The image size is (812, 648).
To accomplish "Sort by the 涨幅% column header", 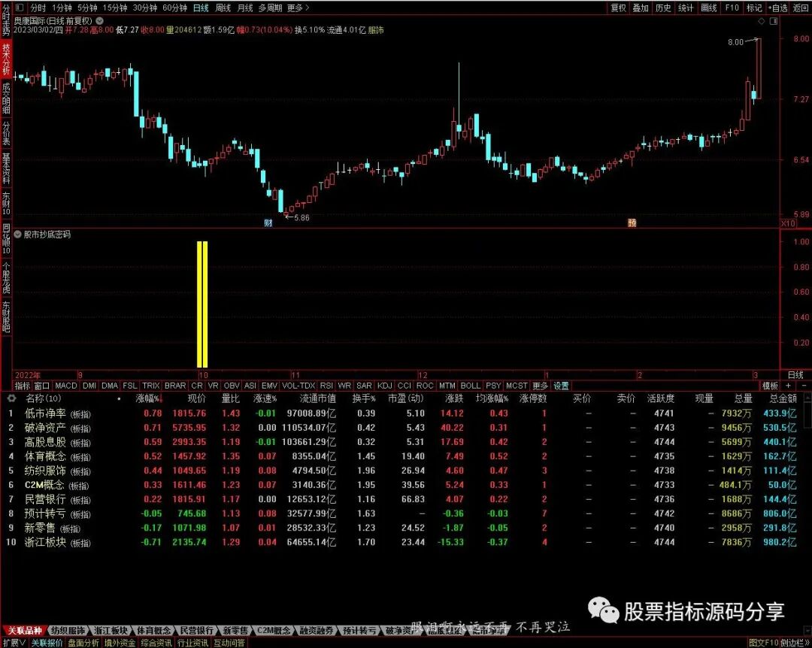I will [149, 398].
